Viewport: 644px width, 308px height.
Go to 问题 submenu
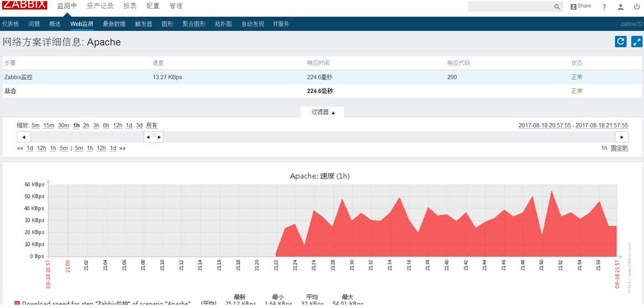(x=34, y=24)
